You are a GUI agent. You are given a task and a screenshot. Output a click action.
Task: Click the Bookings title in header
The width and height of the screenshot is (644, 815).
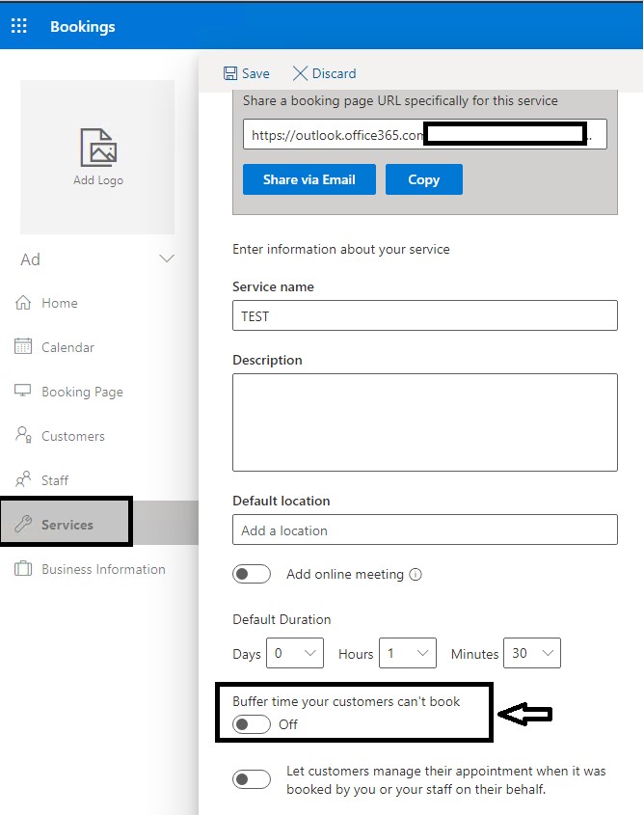83,26
